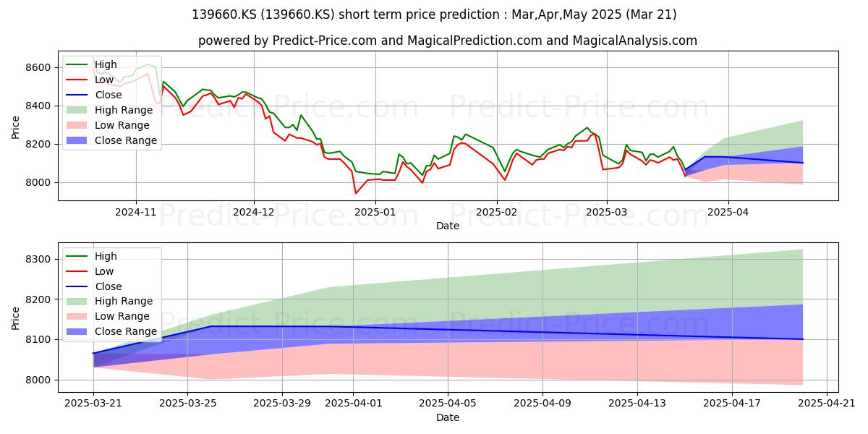Click the 2024-11 date tick label
This screenshot has height=434, width=868.
coord(136,212)
